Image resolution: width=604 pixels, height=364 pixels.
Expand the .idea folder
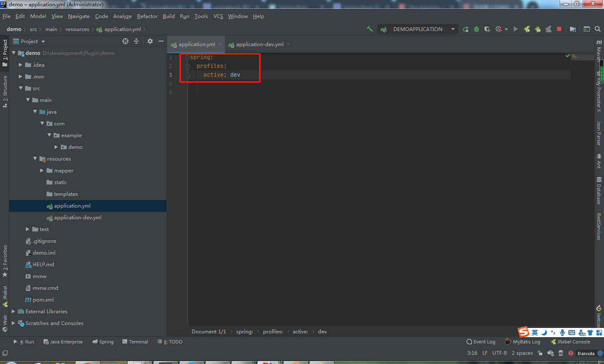click(21, 65)
